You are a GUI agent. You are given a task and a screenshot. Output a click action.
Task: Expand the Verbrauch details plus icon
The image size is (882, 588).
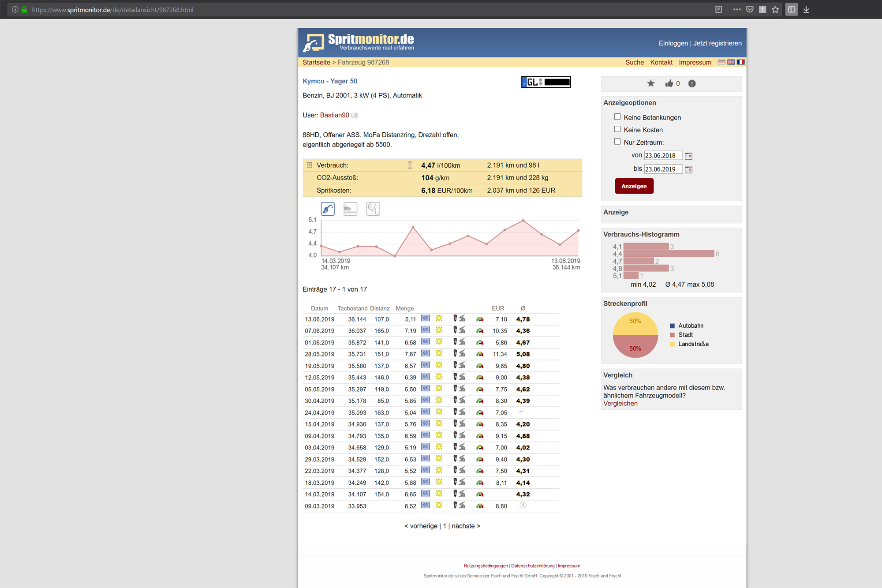310,165
